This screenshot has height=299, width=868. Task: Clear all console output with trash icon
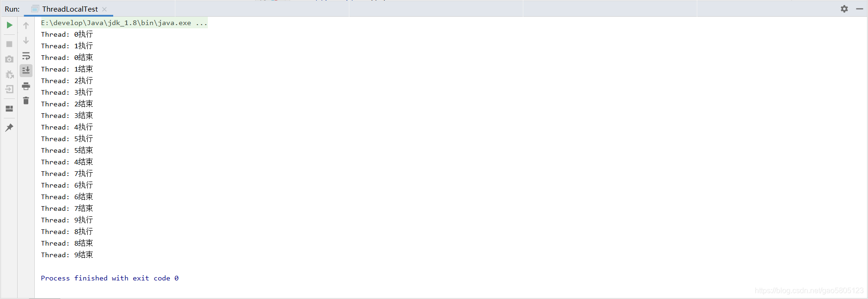tap(26, 101)
